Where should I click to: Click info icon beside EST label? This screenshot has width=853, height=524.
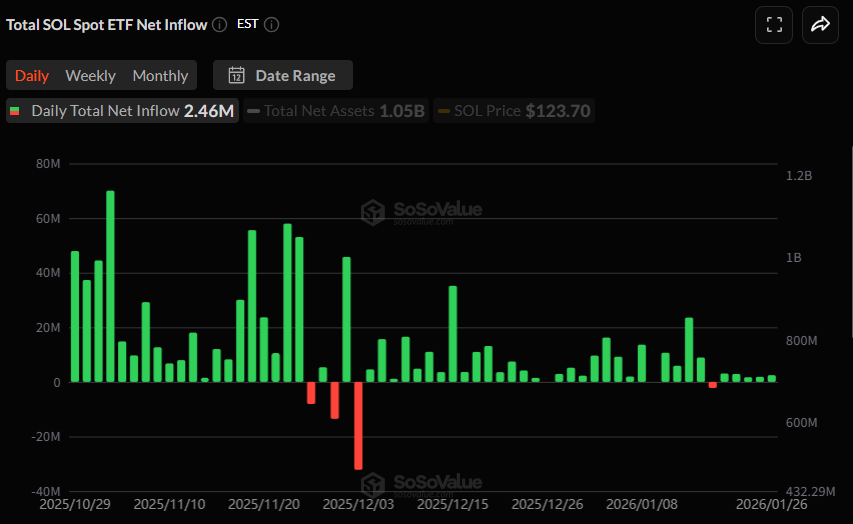pos(272,25)
